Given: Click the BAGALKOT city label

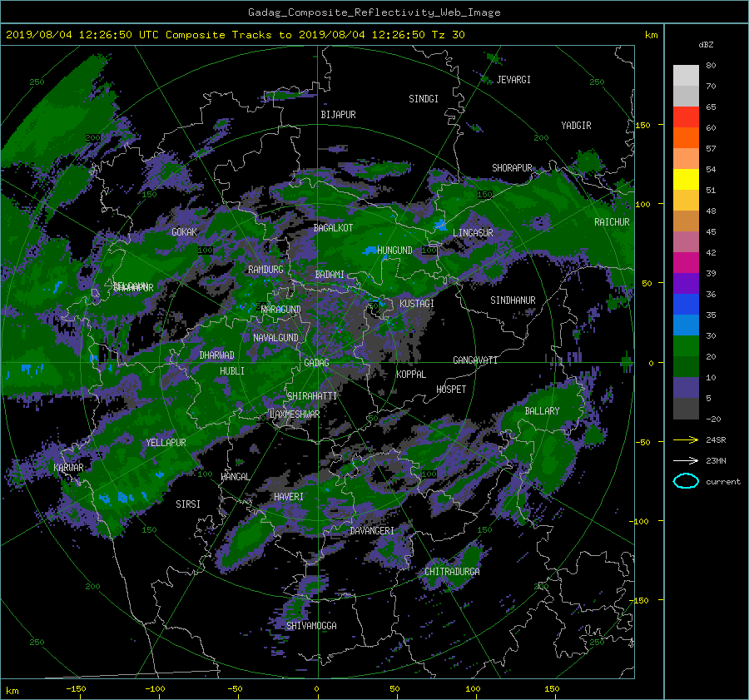Looking at the screenshot, I should pyautogui.click(x=333, y=228).
